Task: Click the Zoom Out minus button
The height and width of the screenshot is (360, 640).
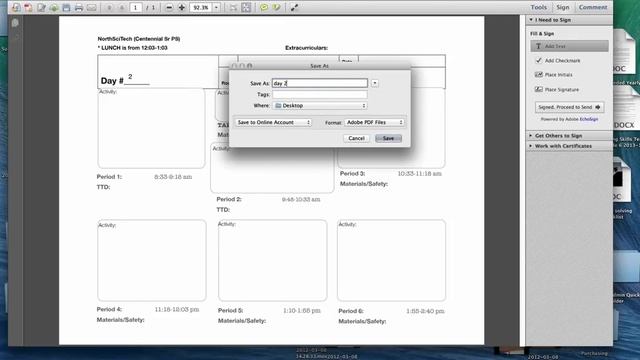Action: (x=169, y=7)
